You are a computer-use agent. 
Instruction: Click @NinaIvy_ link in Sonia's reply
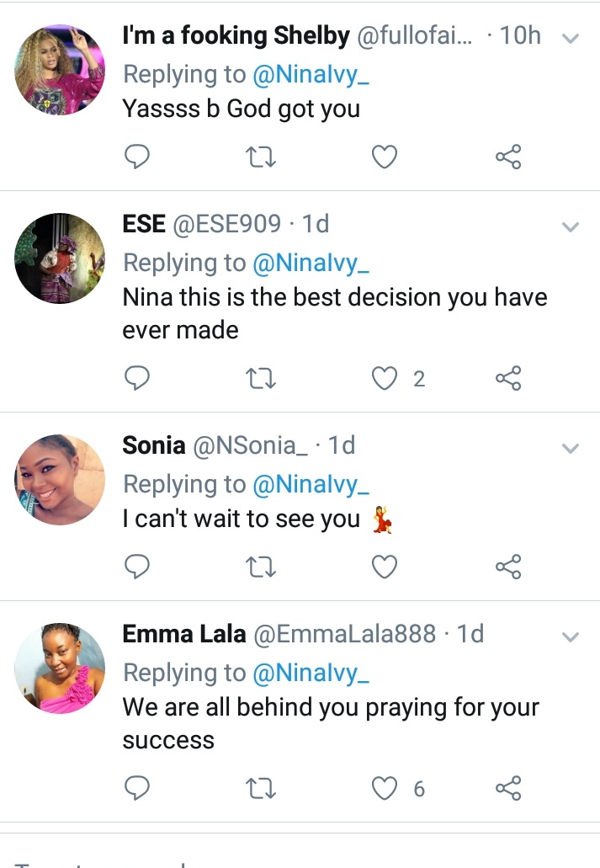[311, 484]
